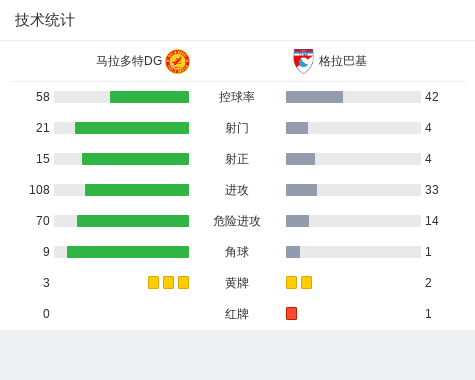Viewport: 475px width, 380px height.
Task: Click the last yellow card of 马拉多特DG
Action: click(x=183, y=283)
